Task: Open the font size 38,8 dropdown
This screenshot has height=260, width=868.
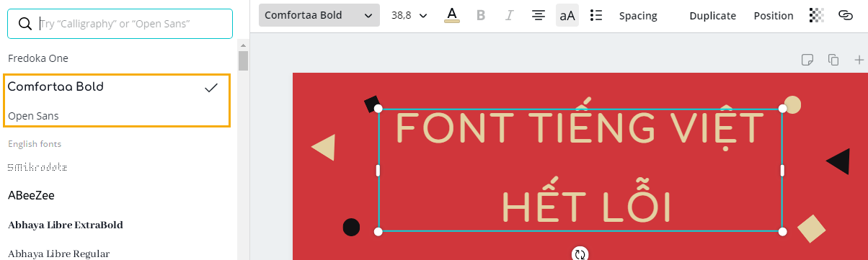Action: [409, 15]
